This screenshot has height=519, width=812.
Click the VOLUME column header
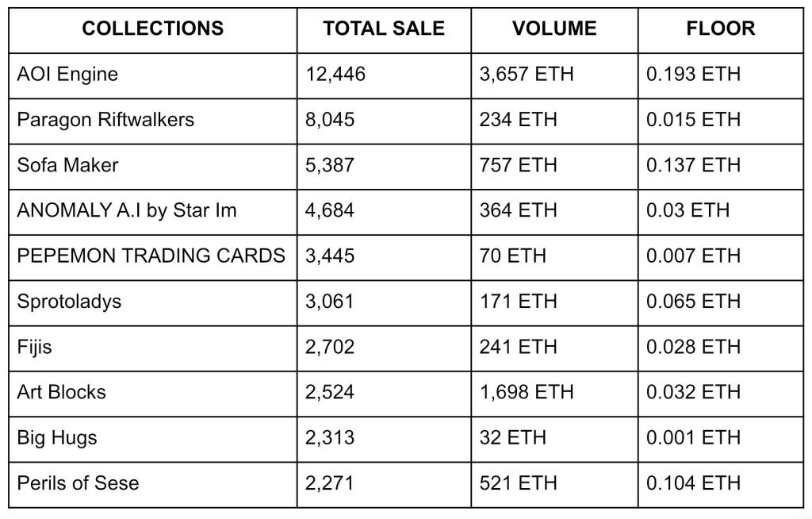coord(554,29)
